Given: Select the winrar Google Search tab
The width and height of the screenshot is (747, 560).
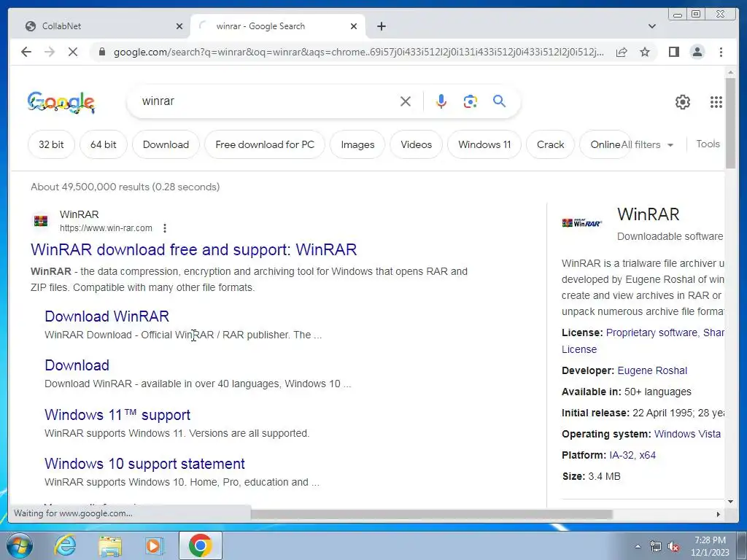Looking at the screenshot, I should pos(276,26).
